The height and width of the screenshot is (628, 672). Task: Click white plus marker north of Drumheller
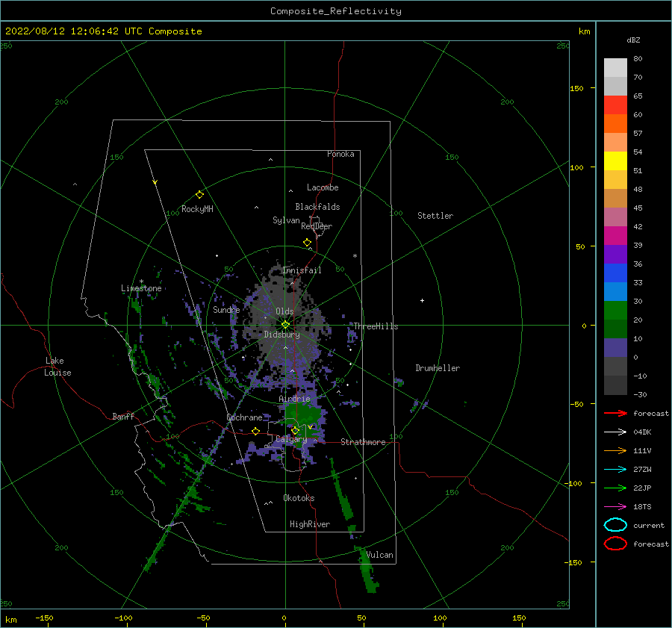[x=422, y=300]
